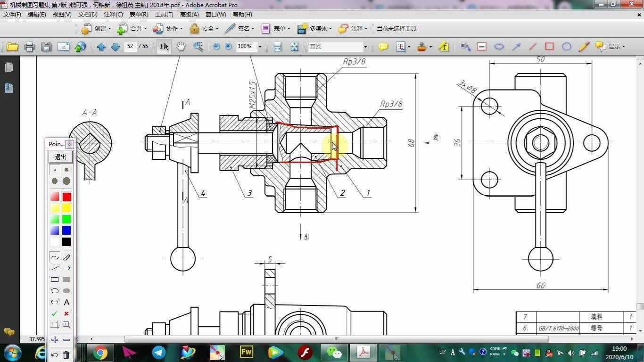Screen dimensions: 644x362
Task: Click the 退出 button in the palette
Action: (60, 157)
